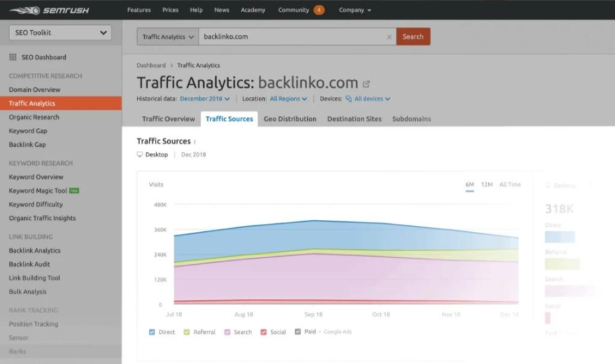Click the Community notification badge
This screenshot has width=615, height=364.
click(x=319, y=10)
